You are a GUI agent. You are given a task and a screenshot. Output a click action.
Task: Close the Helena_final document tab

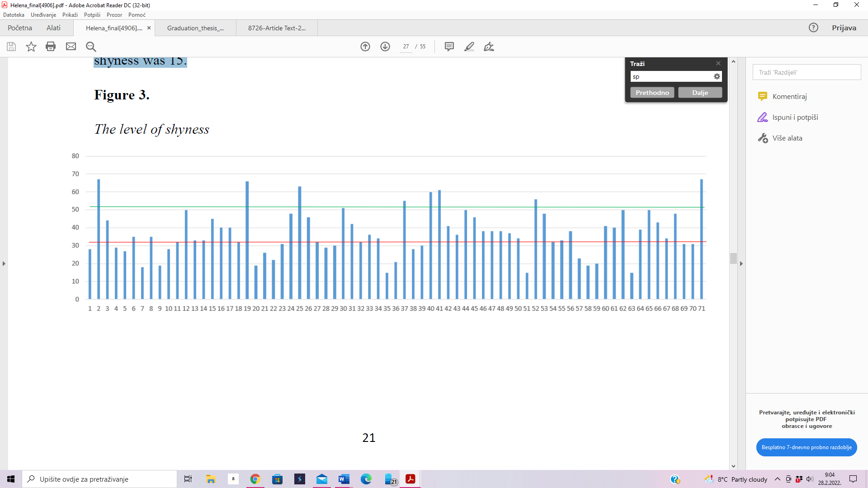(149, 28)
